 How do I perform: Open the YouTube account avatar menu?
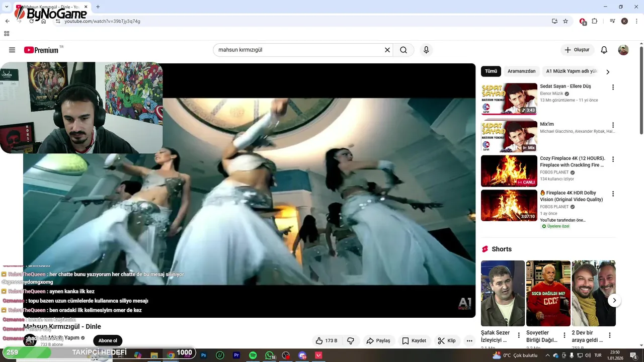(x=623, y=50)
